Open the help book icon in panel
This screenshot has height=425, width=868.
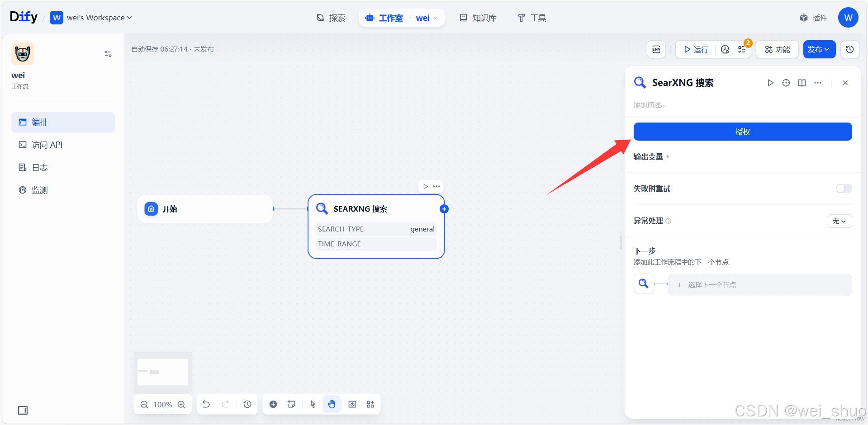[x=802, y=83]
